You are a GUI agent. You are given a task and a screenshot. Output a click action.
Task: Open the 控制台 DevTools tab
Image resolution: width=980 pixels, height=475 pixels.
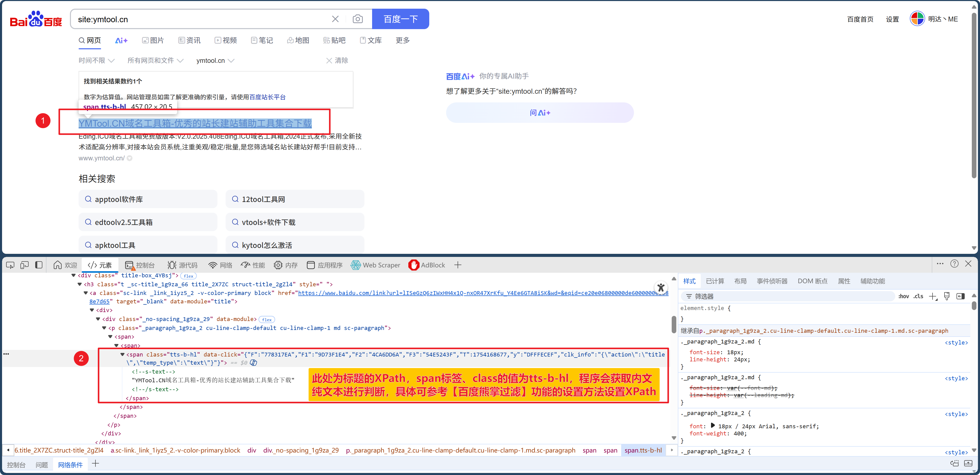pos(140,265)
